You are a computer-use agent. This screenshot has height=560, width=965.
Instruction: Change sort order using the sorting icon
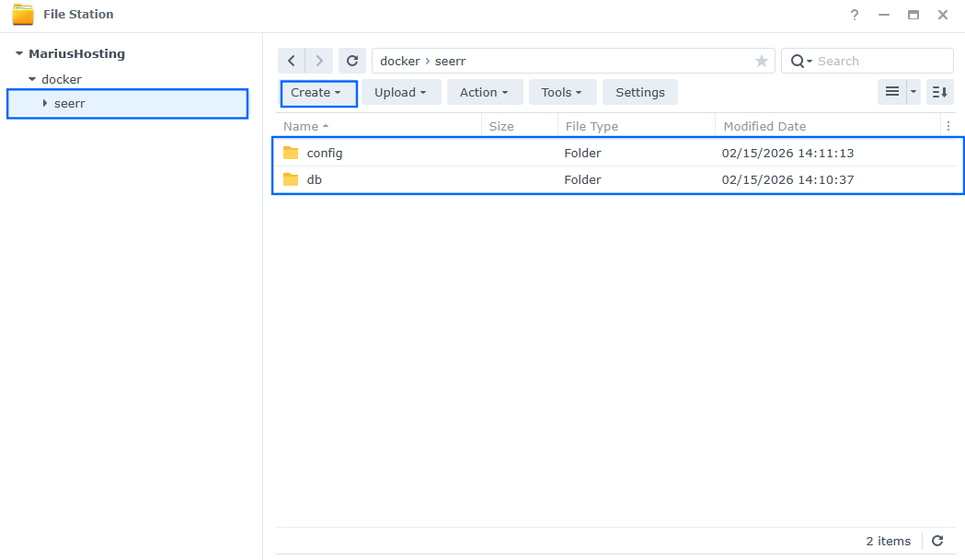pyautogui.click(x=939, y=92)
